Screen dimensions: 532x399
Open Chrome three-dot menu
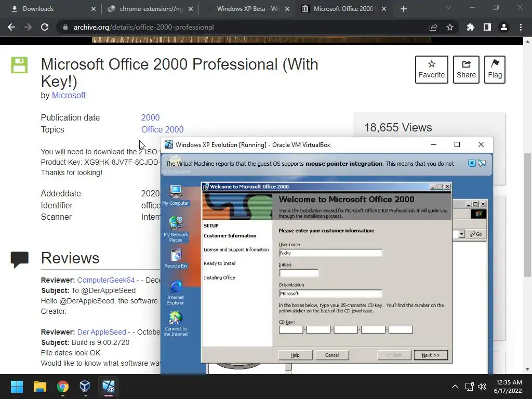tap(521, 27)
